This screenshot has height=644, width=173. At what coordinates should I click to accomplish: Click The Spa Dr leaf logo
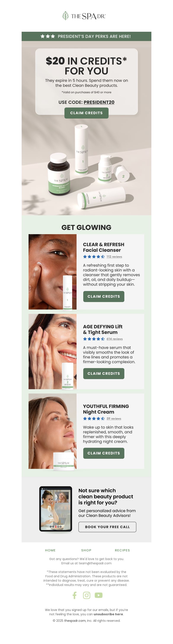84,16
